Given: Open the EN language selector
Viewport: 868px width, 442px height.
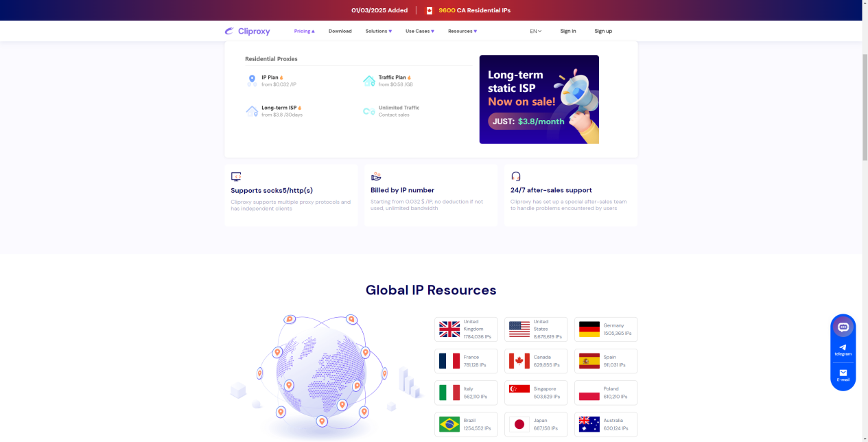Looking at the screenshot, I should coord(535,31).
